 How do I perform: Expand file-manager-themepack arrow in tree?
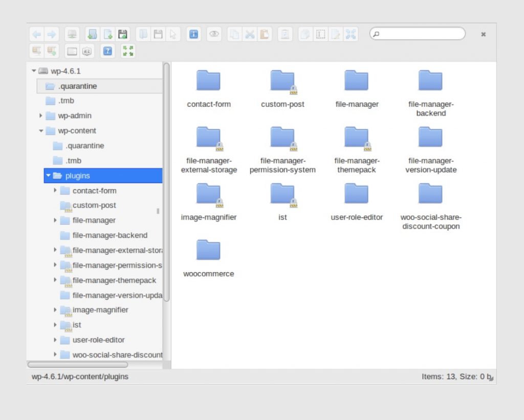click(55, 280)
